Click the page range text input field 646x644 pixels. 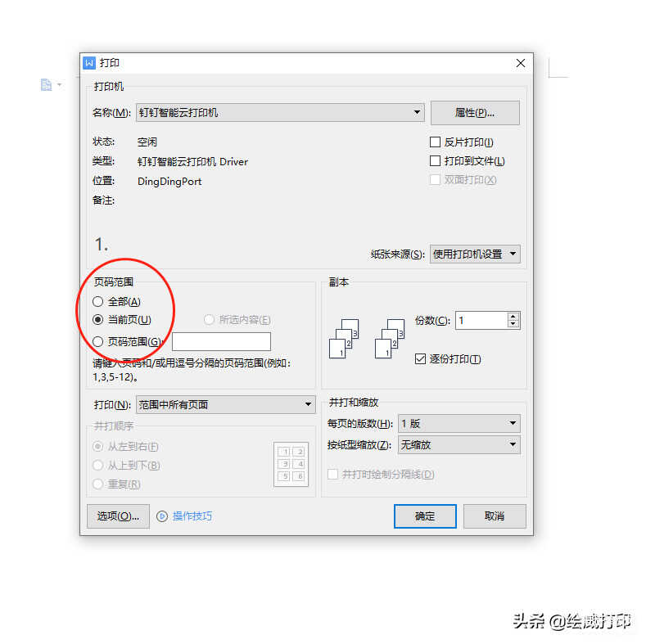coord(221,341)
